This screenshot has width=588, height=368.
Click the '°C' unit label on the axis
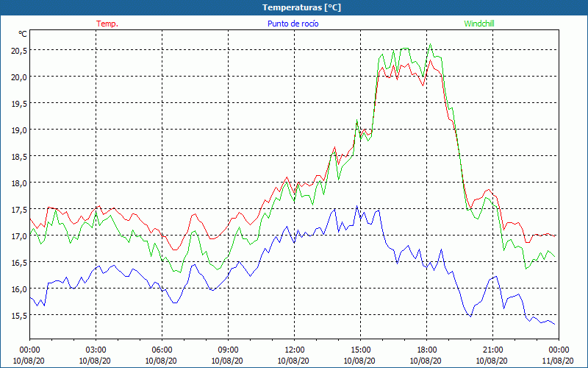coord(23,34)
